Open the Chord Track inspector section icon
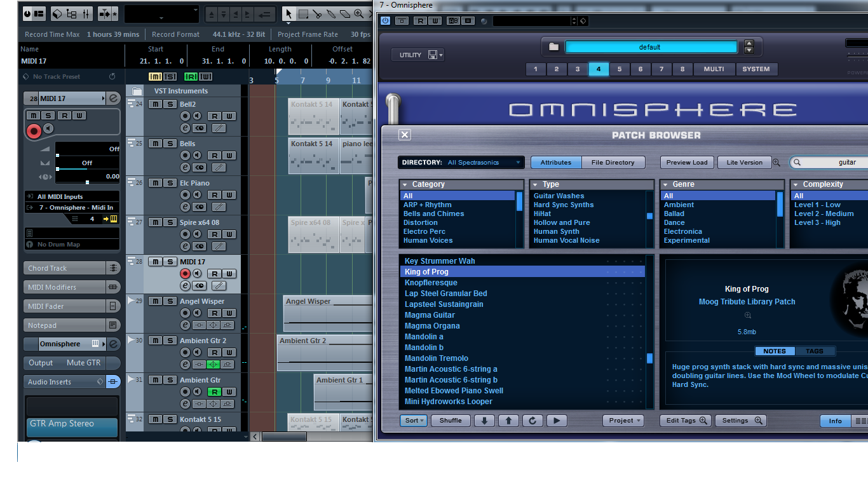The width and height of the screenshot is (868, 488). [x=113, y=268]
